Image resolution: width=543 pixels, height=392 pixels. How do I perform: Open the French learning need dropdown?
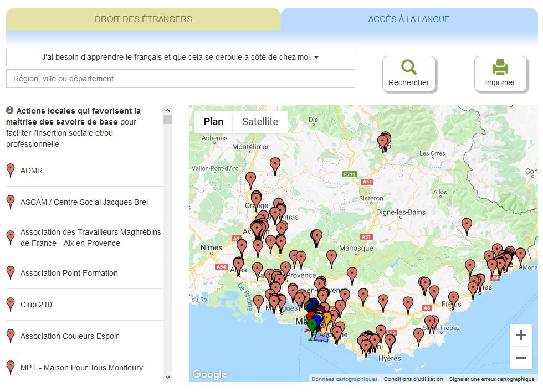click(x=181, y=57)
